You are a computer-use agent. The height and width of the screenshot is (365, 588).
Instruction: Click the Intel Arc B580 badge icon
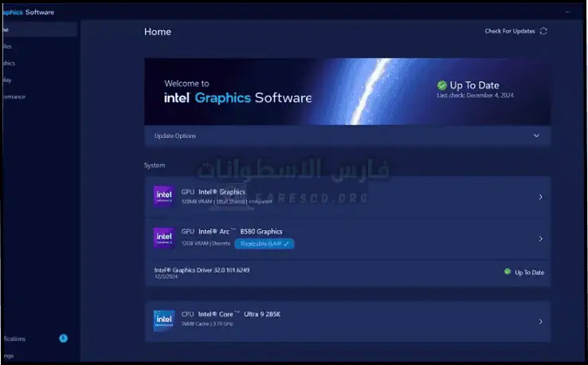pos(164,237)
